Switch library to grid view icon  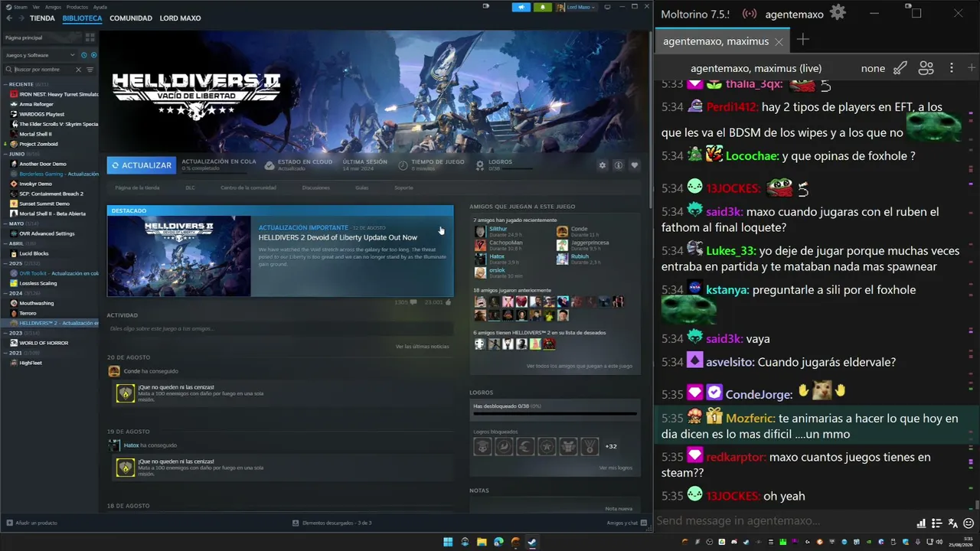click(x=90, y=37)
